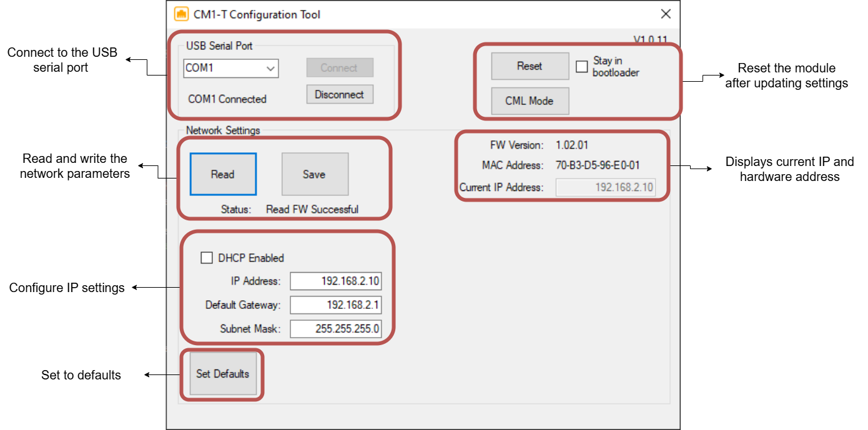Click the greyed-out Connect button
Screen dimensions: 868x430
[x=339, y=68]
